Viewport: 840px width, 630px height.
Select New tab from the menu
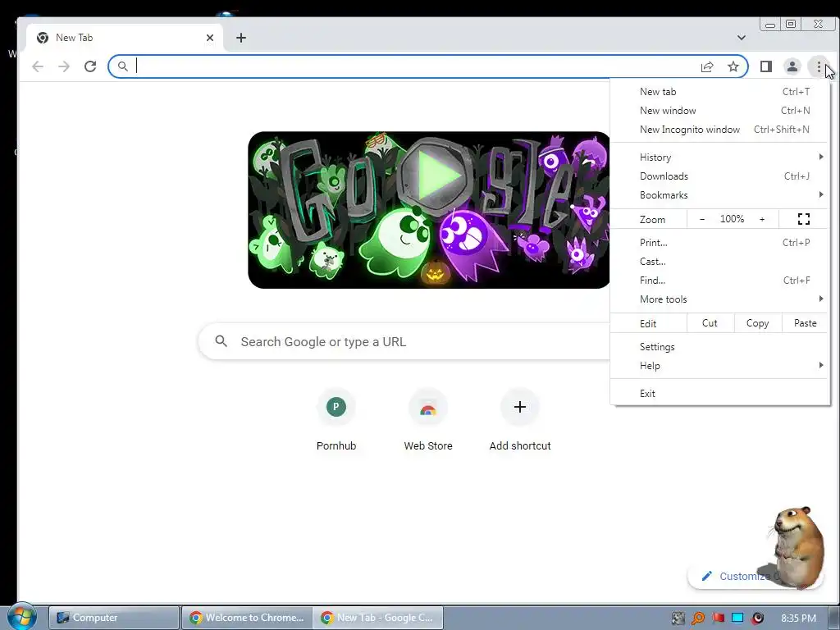coord(720,92)
